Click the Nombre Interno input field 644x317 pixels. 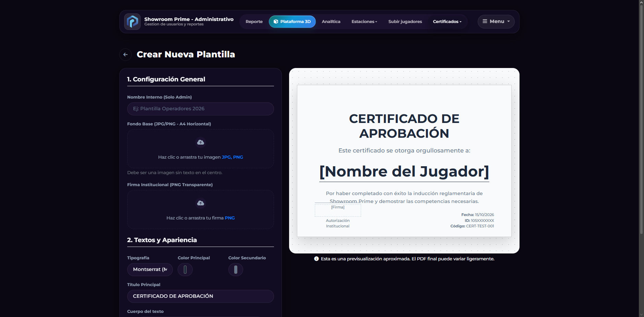pos(200,109)
